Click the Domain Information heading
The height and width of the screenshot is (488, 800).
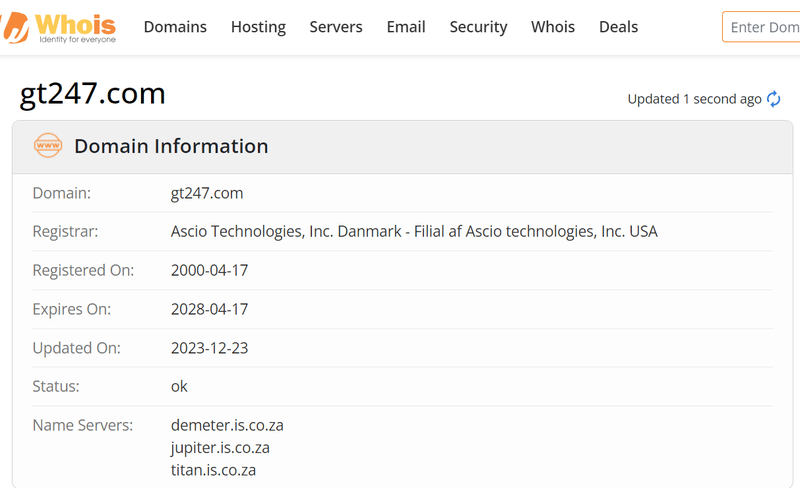pos(171,146)
